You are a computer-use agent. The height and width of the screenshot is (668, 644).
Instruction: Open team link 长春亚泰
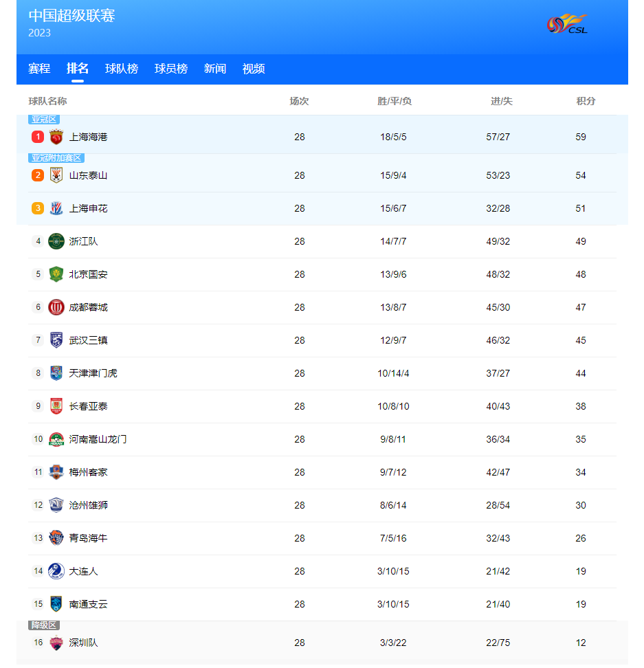89,406
